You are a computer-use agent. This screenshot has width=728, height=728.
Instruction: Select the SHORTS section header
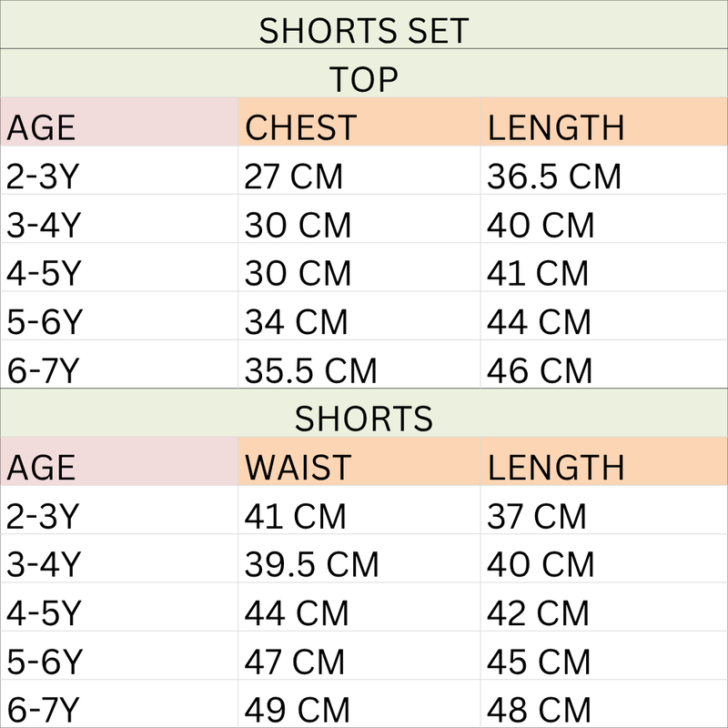tap(364, 413)
